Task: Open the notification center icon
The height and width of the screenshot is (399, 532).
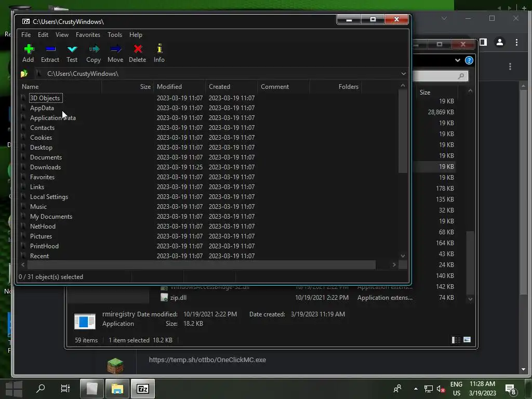Action: pos(511,389)
